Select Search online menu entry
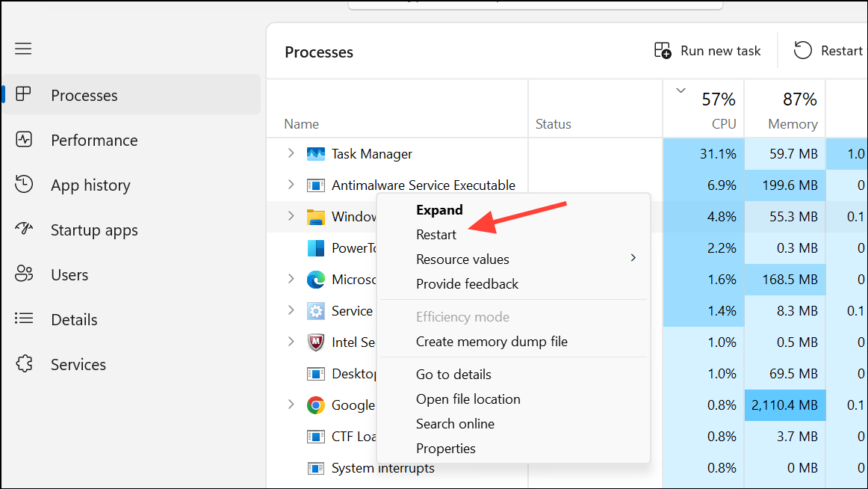Image resolution: width=868 pixels, height=489 pixels. click(x=455, y=424)
